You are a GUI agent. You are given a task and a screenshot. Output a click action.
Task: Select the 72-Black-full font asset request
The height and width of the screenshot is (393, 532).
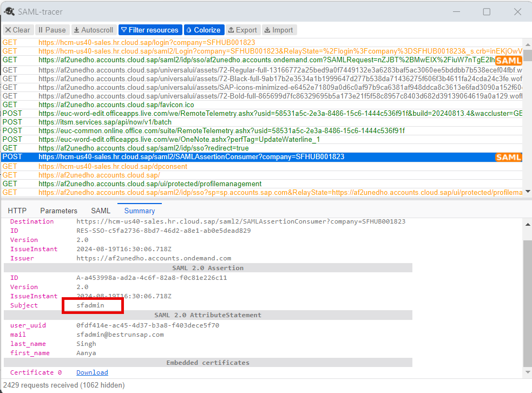(262, 78)
